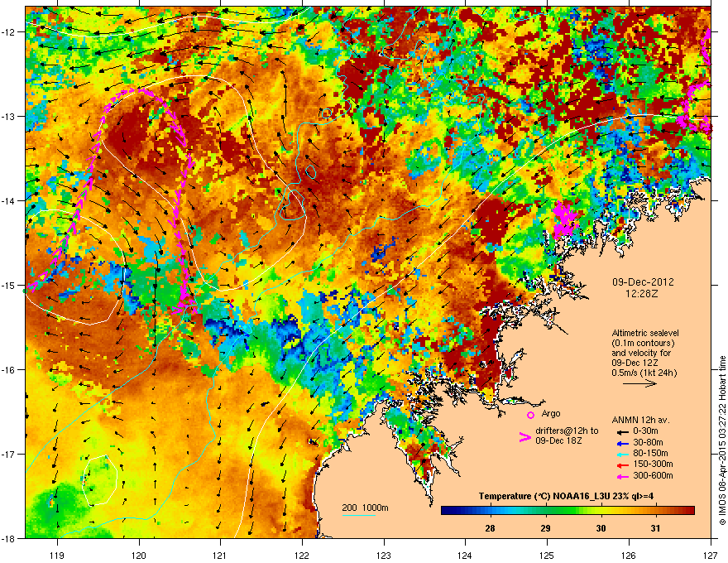Click latitude axis label '-15'
728x563 pixels.
pos(9,285)
